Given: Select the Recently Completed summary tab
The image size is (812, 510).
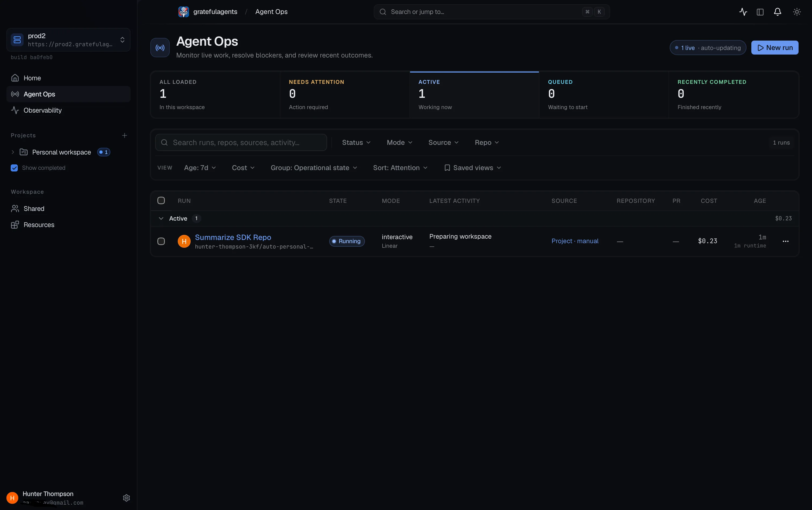Looking at the screenshot, I should pos(734,95).
